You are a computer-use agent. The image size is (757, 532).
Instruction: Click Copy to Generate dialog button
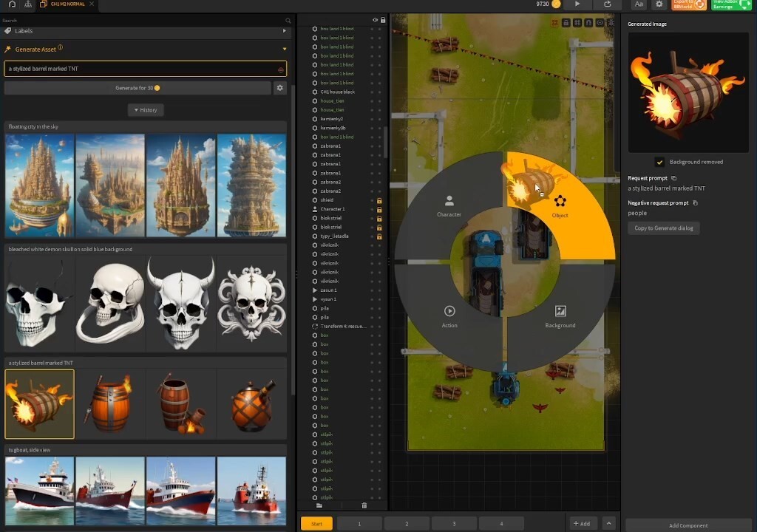click(x=663, y=228)
